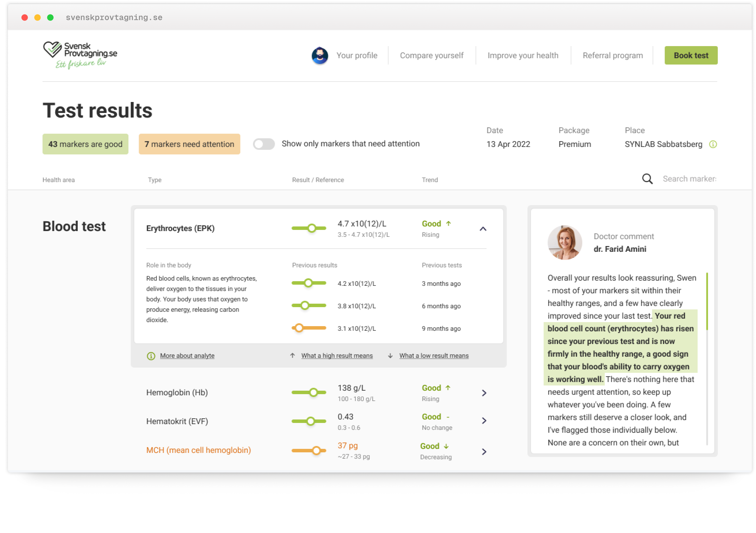Click the dr. Farid Amini name
This screenshot has width=756, height=533.
[620, 250]
